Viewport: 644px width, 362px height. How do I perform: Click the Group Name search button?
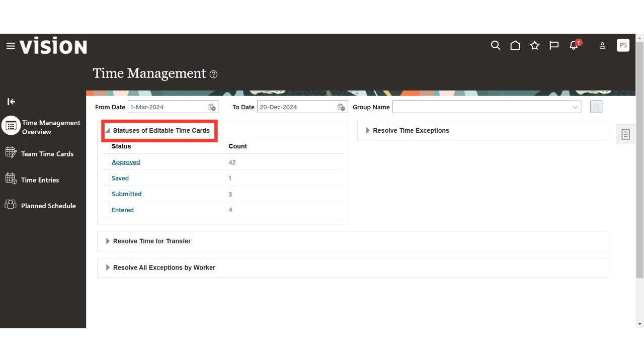[x=596, y=107]
